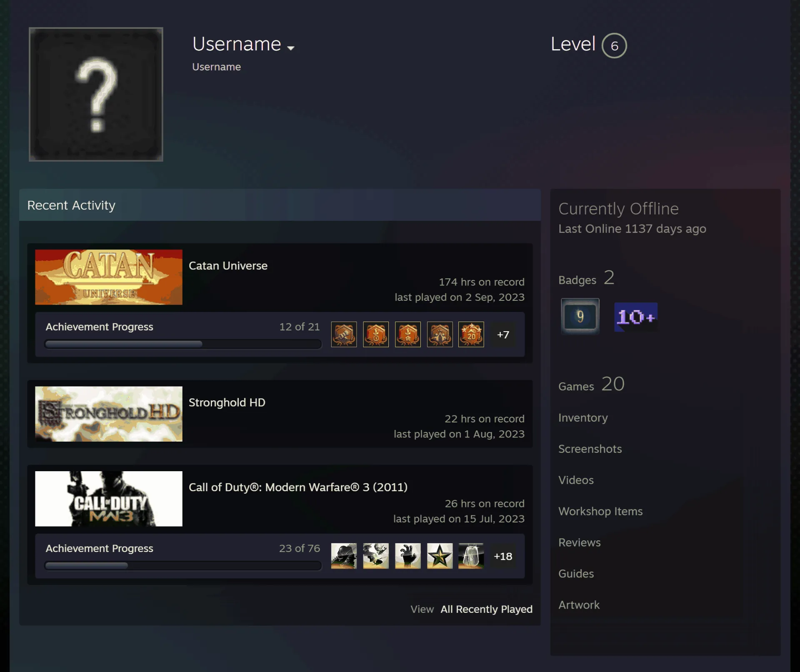
Task: Open Artwork in sidebar
Action: click(579, 605)
